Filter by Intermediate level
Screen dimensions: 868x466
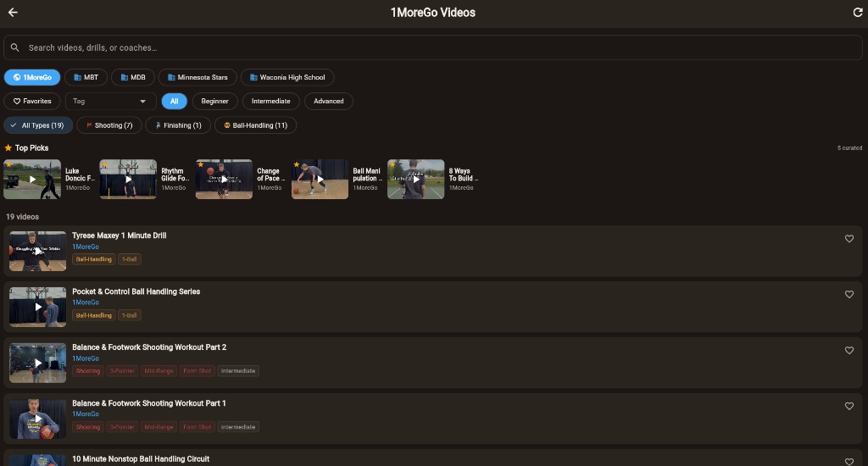pos(270,102)
